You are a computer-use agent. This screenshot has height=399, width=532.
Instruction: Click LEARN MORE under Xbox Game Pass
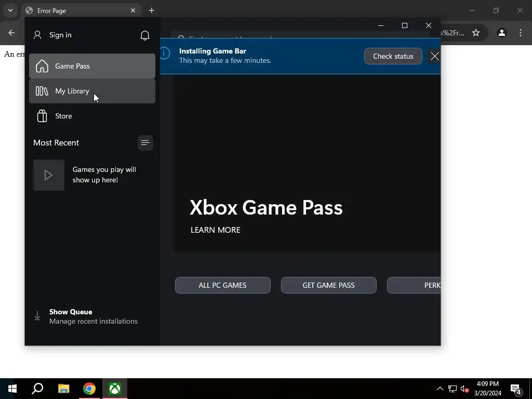coord(216,230)
